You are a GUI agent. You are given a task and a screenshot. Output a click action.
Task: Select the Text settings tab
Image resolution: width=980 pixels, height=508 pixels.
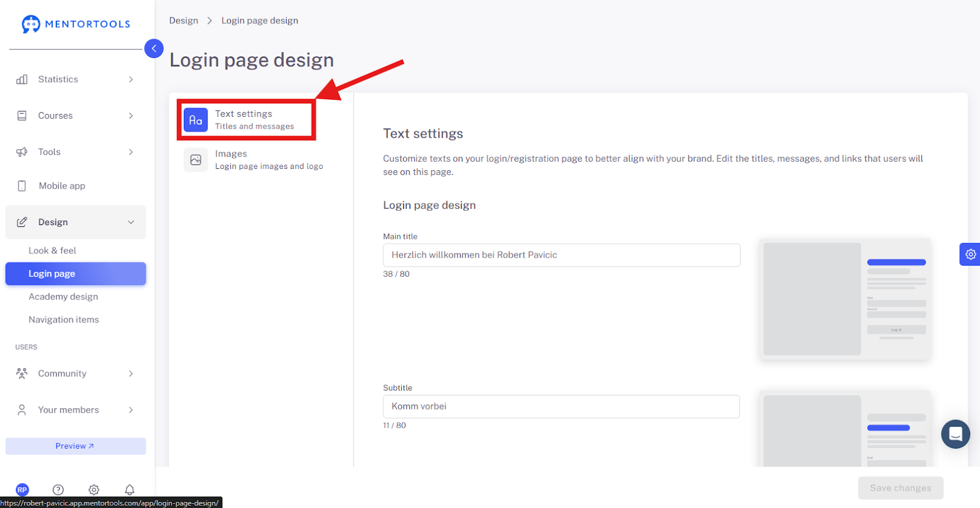(x=246, y=120)
